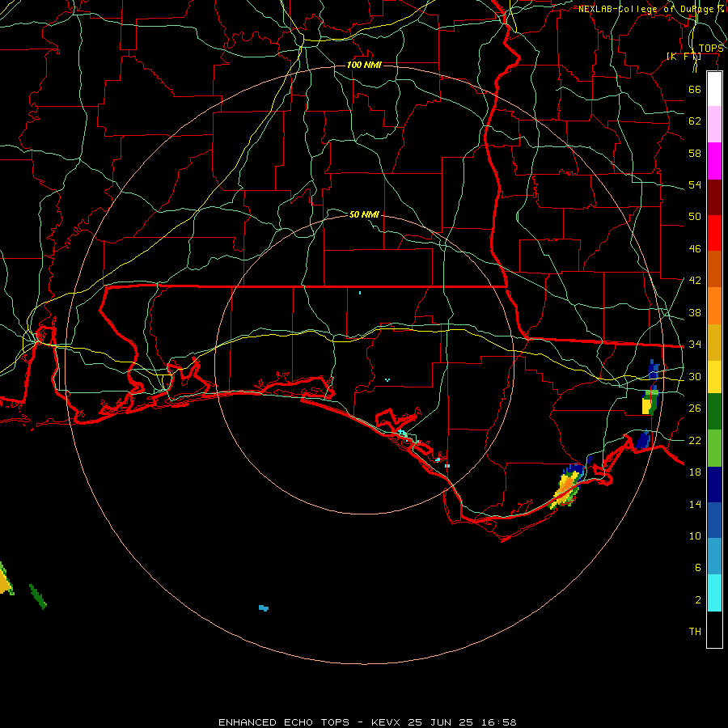Click the green streak echo in the southwest
Viewport: 728px width, 728px height.
pyautogui.click(x=37, y=597)
